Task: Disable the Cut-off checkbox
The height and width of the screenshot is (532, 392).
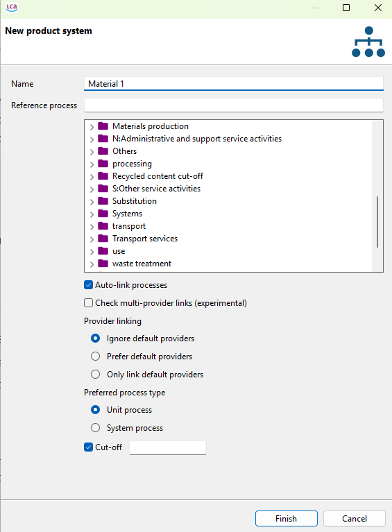Action: (x=88, y=447)
